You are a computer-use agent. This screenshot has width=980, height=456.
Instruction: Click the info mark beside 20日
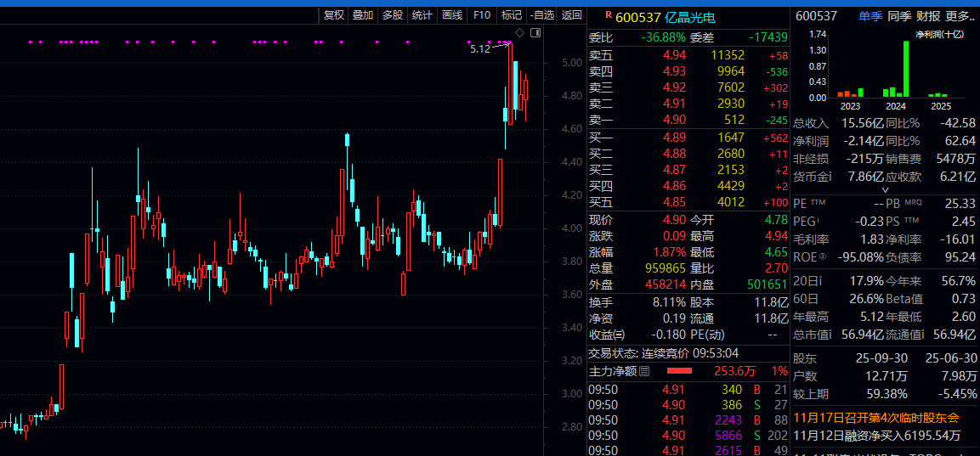(820, 280)
